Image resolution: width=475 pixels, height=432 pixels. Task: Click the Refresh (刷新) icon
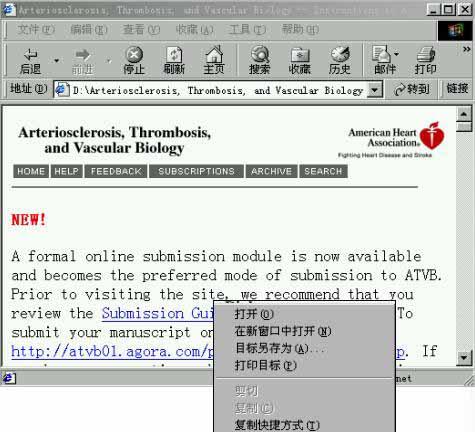174,60
